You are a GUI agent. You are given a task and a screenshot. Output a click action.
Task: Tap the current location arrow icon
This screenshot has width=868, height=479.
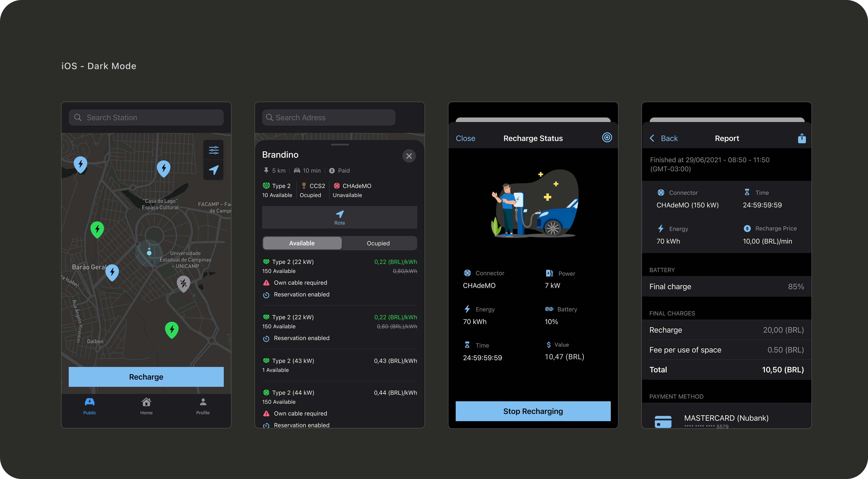tap(214, 170)
